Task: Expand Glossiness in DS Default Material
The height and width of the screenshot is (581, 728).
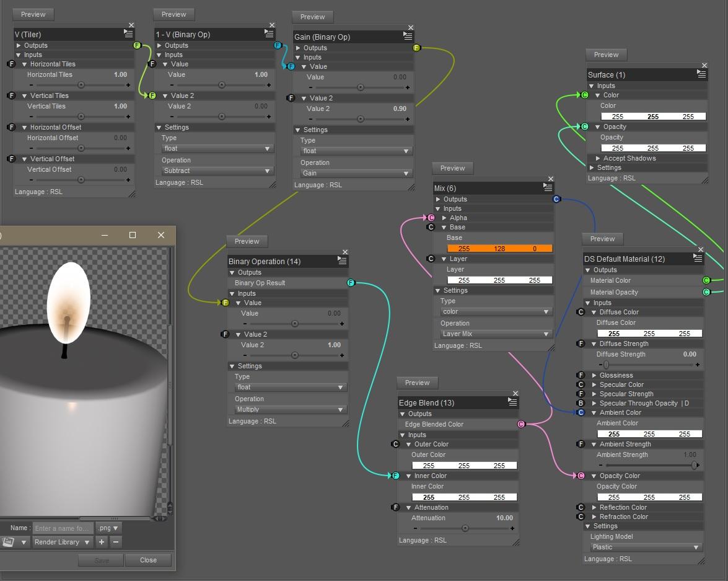Action: pyautogui.click(x=594, y=376)
